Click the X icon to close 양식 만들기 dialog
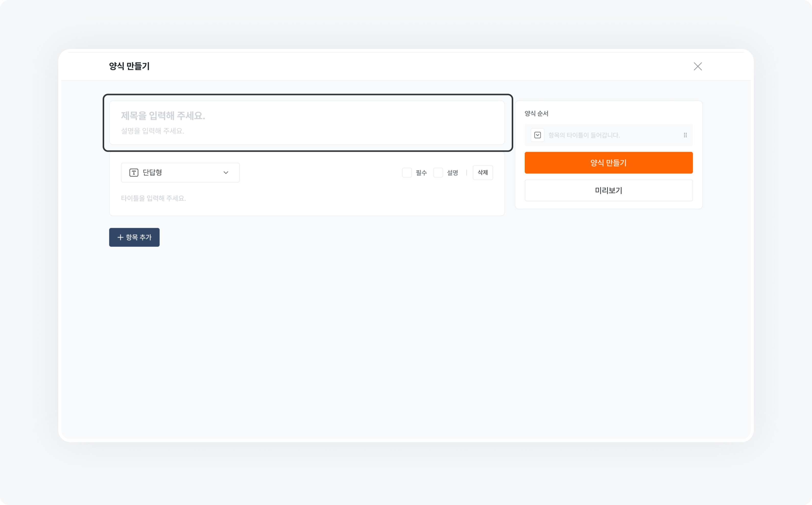The height and width of the screenshot is (505, 812). 698,66
